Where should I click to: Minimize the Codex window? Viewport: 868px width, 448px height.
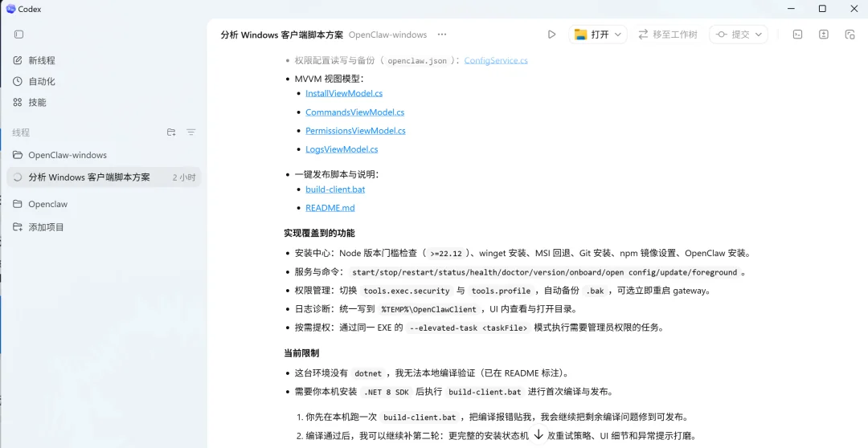792,8
